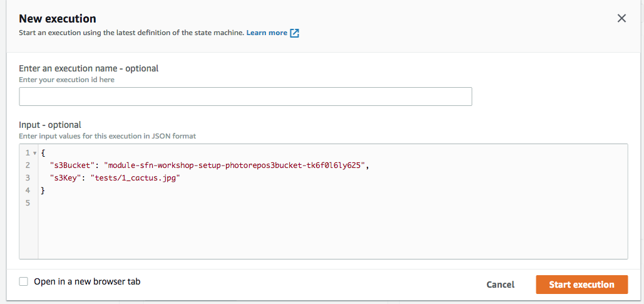Cancel the new execution
This screenshot has width=644, height=304.
500,285
